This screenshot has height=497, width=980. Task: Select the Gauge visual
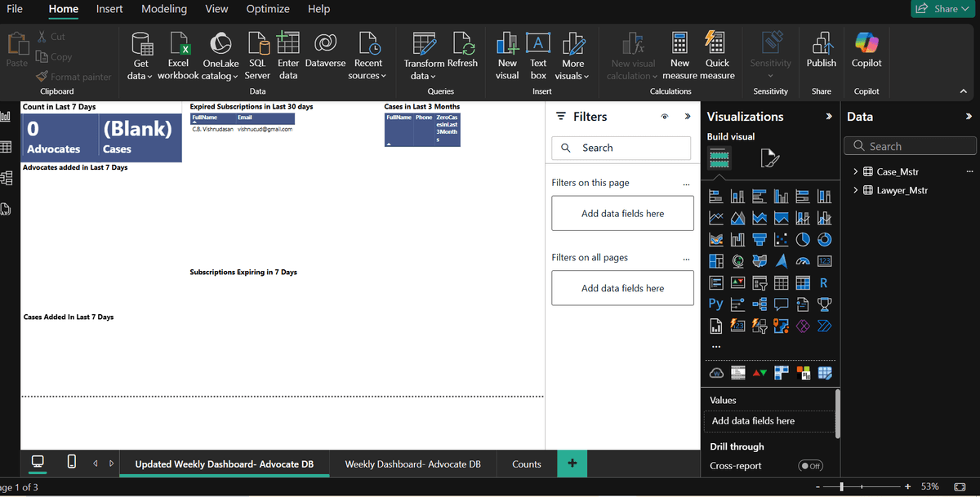point(802,260)
